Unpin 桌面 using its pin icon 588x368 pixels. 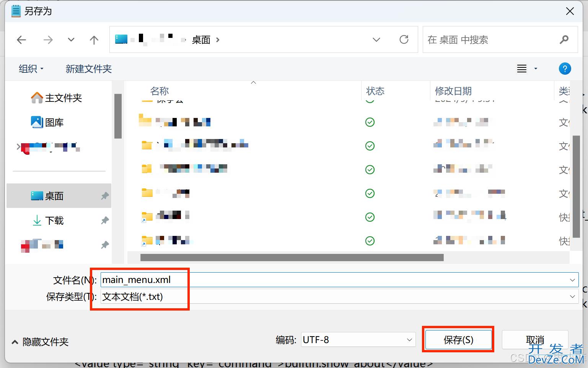point(104,196)
